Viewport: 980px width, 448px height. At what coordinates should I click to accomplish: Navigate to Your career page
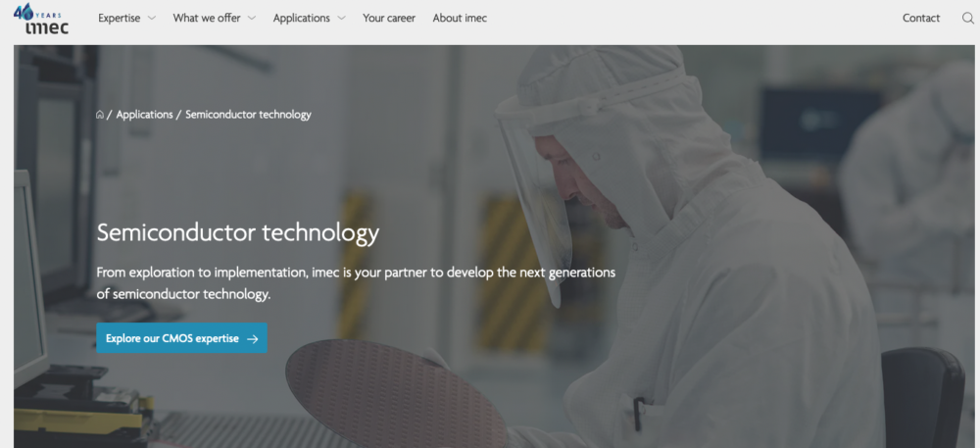click(x=388, y=19)
